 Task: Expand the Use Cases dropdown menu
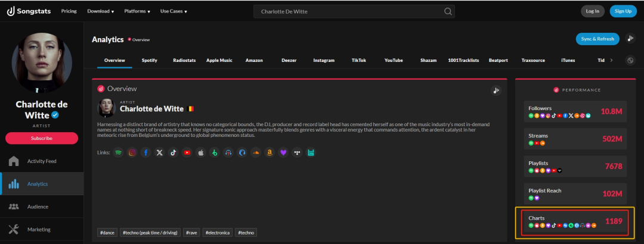[x=174, y=11]
